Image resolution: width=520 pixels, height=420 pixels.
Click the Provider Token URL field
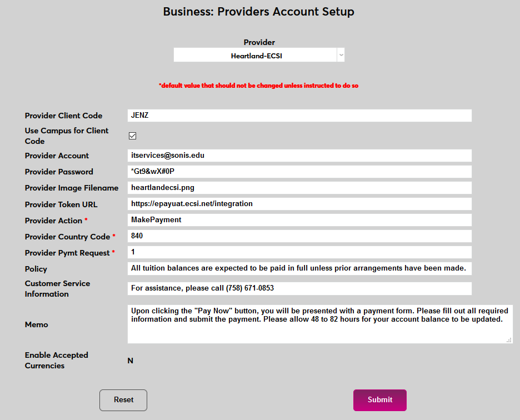299,204
